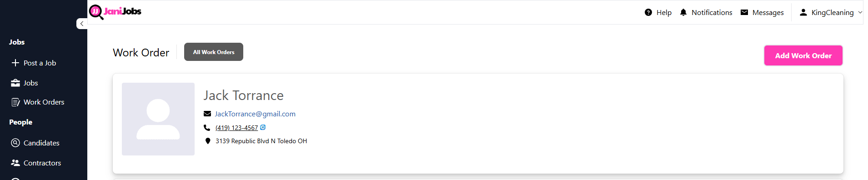868x180 pixels.
Task: Click the briefcase Jobs icon
Action: tap(15, 83)
